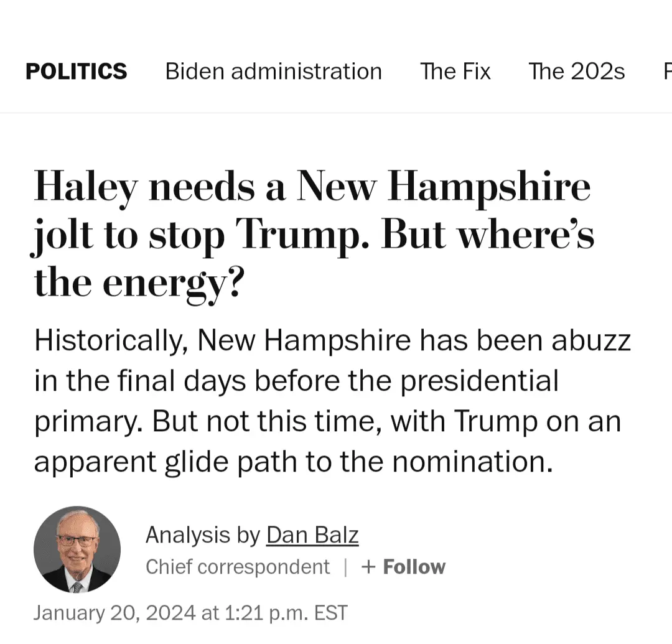Open the Biden administration section
This screenshot has height=644, width=672.
coord(273,71)
